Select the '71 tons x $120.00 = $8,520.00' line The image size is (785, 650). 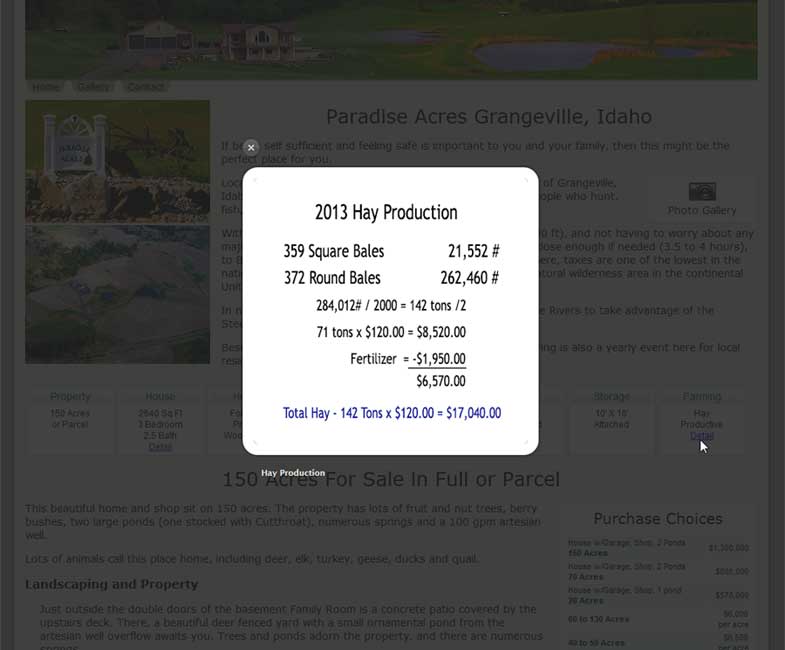pyautogui.click(x=391, y=332)
